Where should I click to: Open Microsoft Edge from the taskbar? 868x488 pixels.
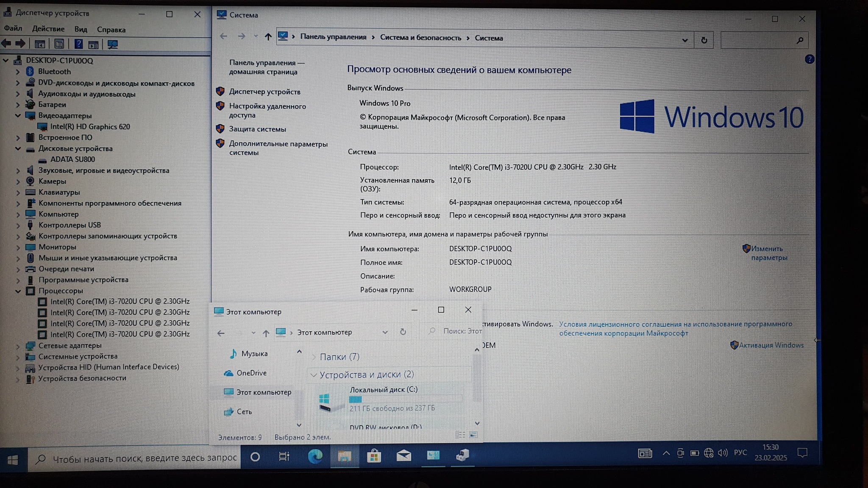tap(315, 456)
